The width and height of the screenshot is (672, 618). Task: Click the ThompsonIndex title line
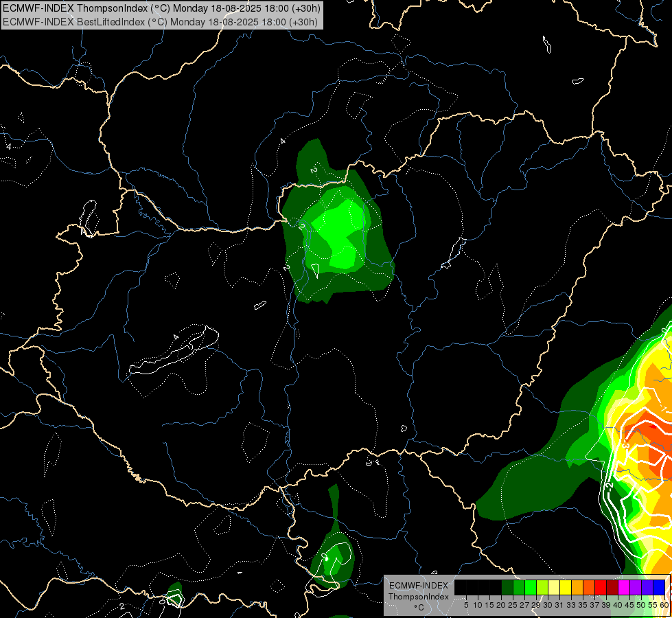pyautogui.click(x=161, y=8)
